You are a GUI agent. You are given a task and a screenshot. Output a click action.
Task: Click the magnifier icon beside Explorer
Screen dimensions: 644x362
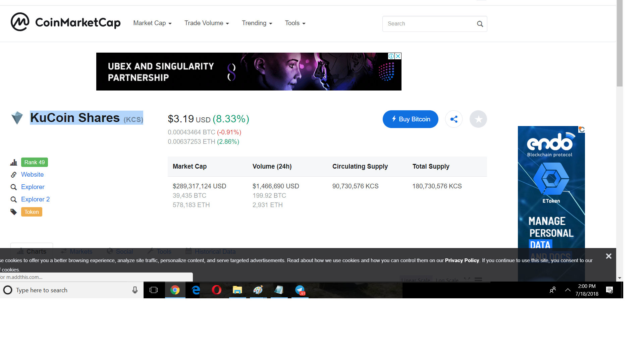(14, 187)
